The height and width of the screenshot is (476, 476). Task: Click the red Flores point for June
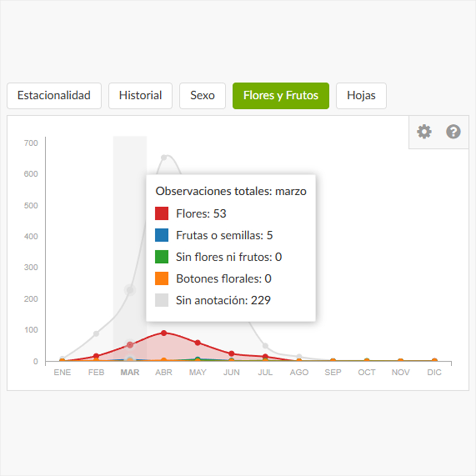(232, 354)
